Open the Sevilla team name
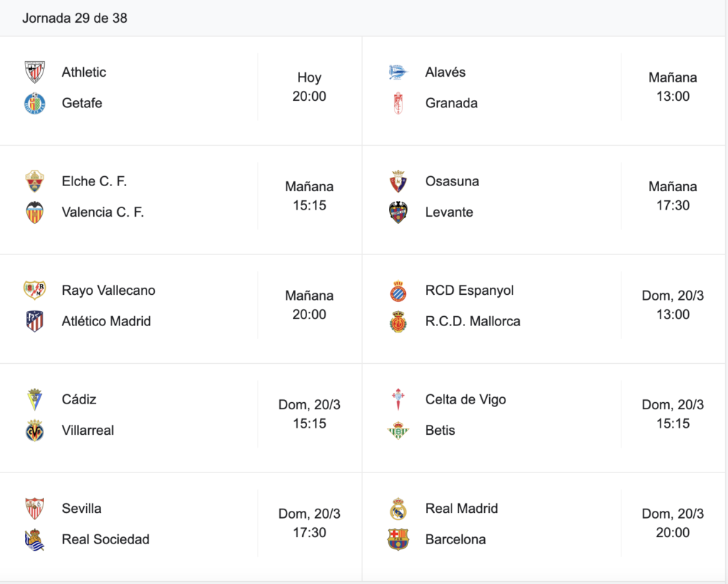The height and width of the screenshot is (584, 728). 81,509
